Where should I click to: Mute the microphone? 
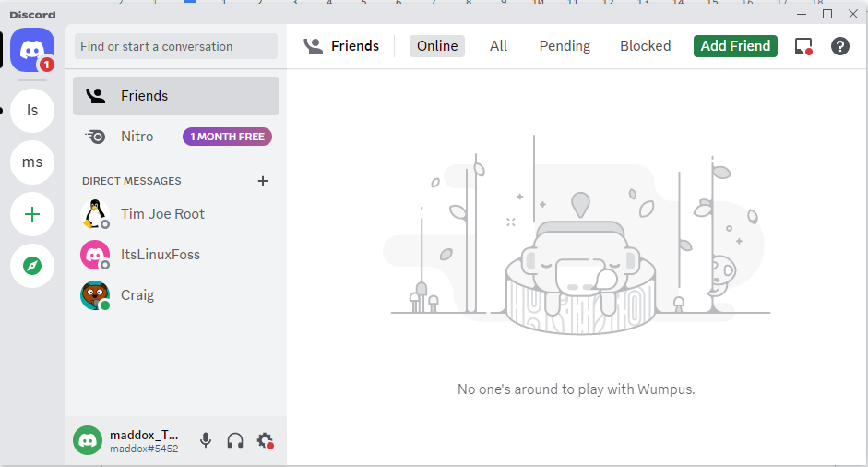point(206,440)
